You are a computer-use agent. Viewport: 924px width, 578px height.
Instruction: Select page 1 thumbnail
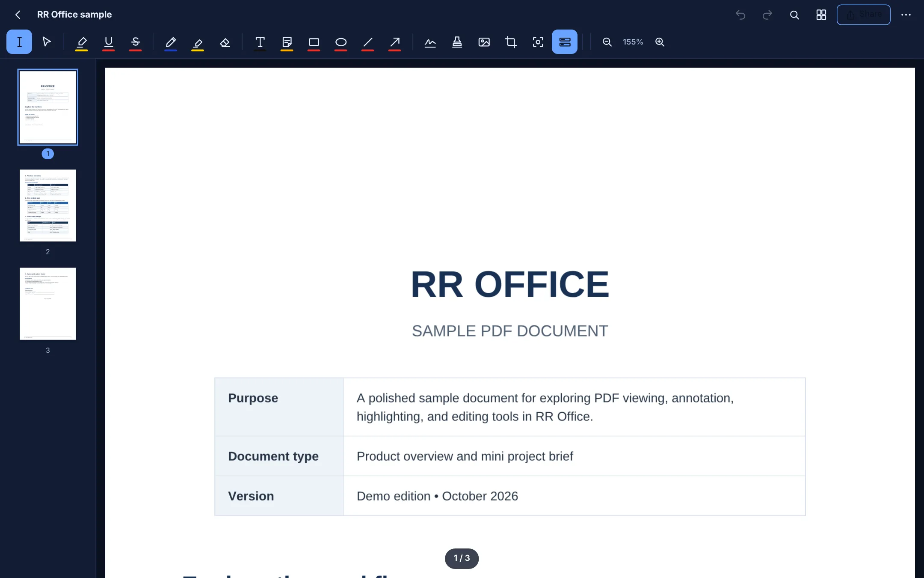48,107
